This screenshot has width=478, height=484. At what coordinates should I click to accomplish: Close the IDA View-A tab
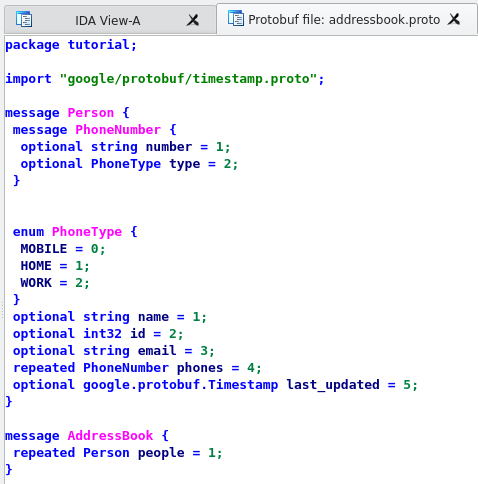[x=193, y=21]
